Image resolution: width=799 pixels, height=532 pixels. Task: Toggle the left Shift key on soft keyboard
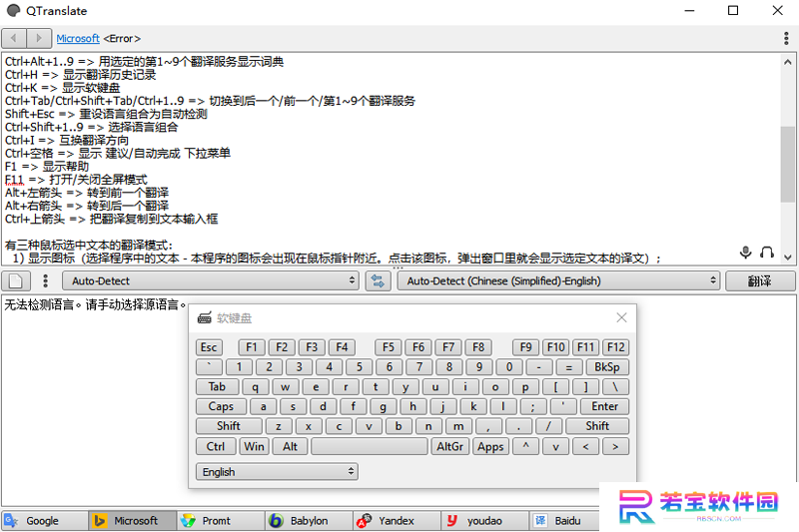click(x=229, y=426)
